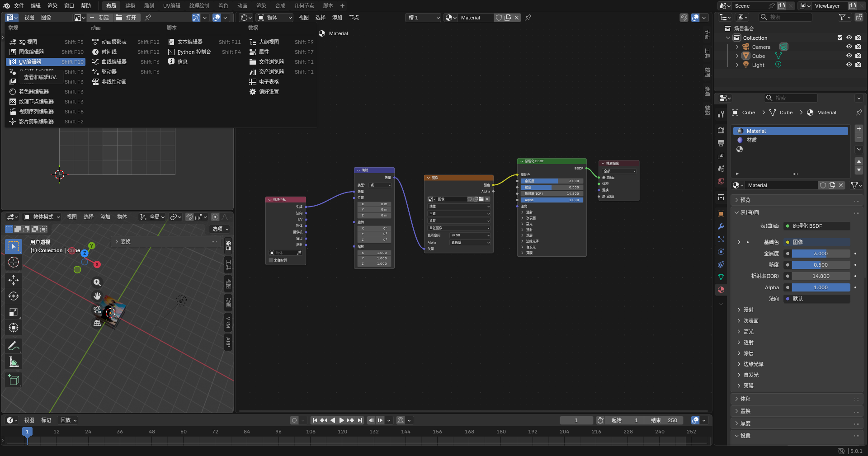Toggle visibility eye of Camera in outliner
Image resolution: width=868 pixels, height=456 pixels.
click(x=849, y=47)
